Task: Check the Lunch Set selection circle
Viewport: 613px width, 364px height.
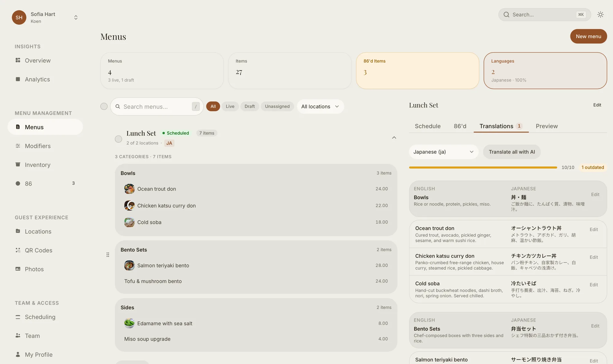Action: 118,139
